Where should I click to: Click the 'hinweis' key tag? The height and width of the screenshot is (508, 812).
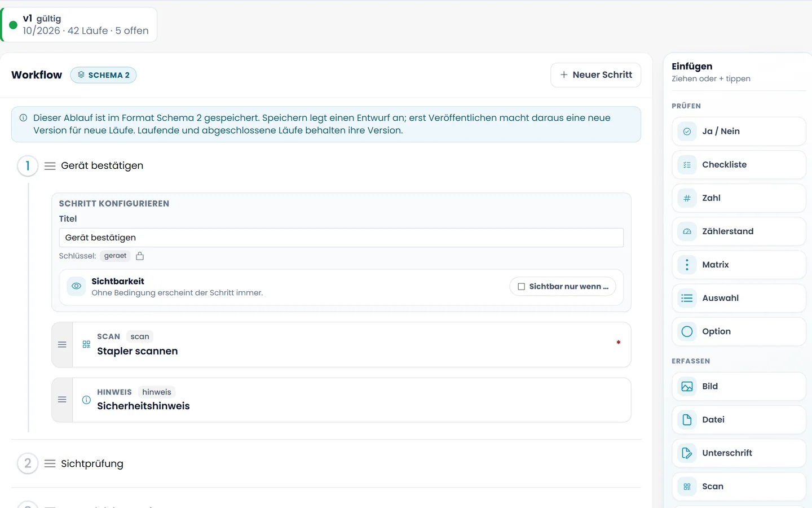tap(157, 392)
